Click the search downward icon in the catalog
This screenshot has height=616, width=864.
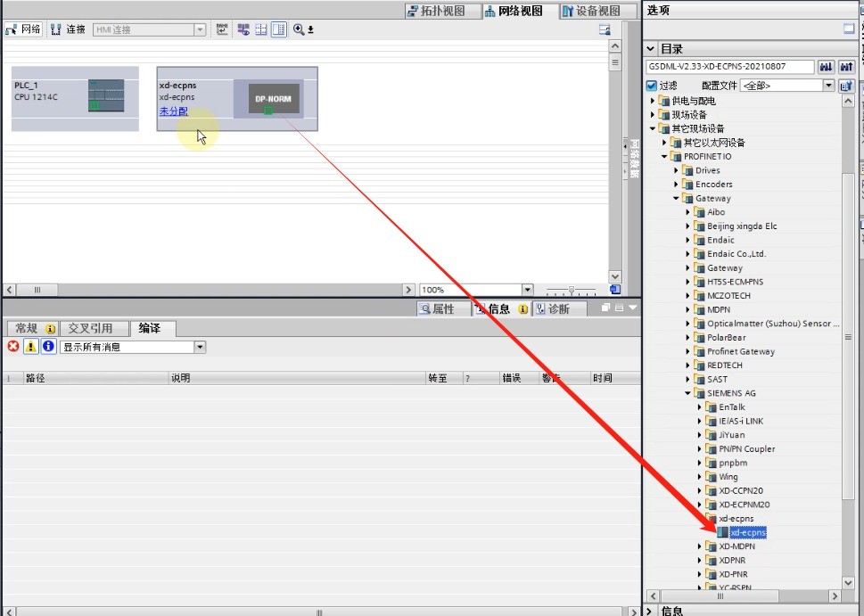tap(826, 67)
